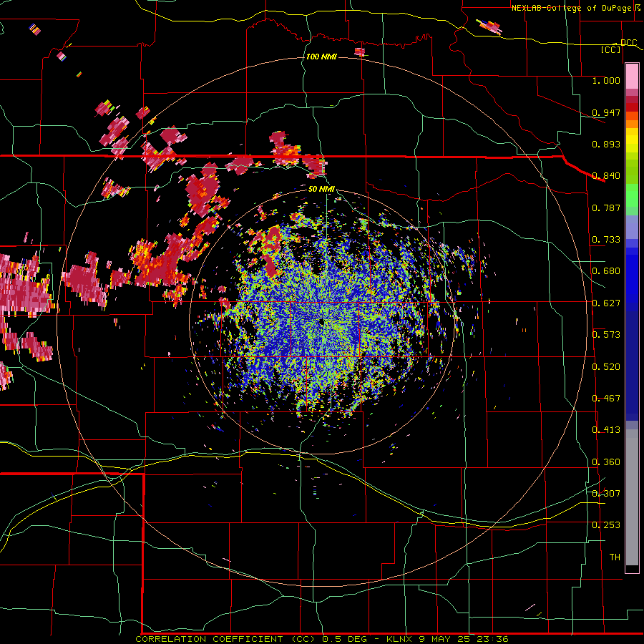644x644 pixels.
Task: Select the 0.893 scale value
Action: [x=606, y=144]
